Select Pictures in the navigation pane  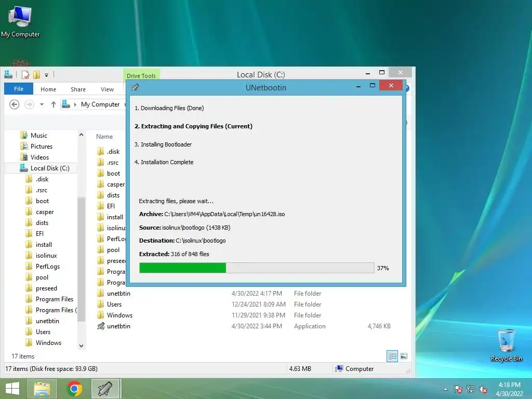tap(42, 146)
